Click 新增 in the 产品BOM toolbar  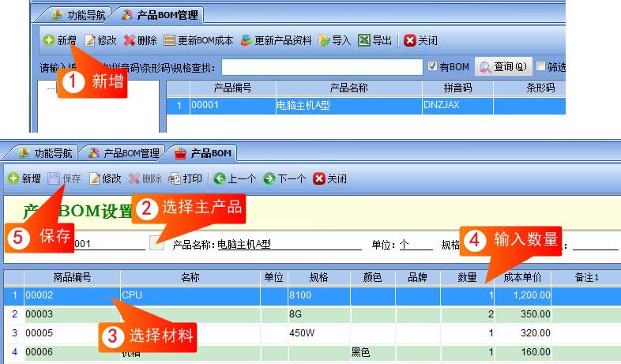click(24, 178)
